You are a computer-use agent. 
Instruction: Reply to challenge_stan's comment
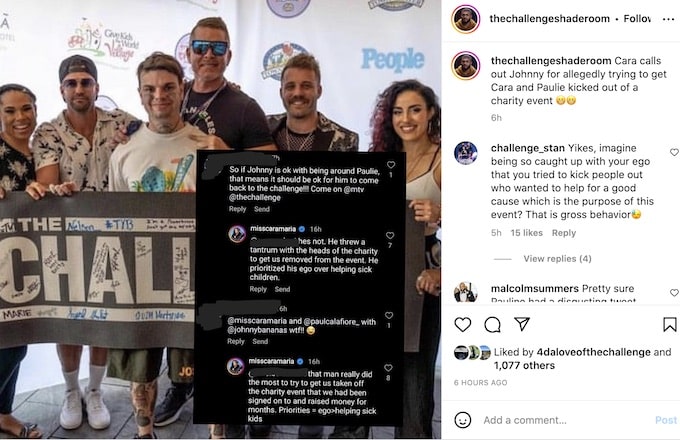click(x=564, y=233)
